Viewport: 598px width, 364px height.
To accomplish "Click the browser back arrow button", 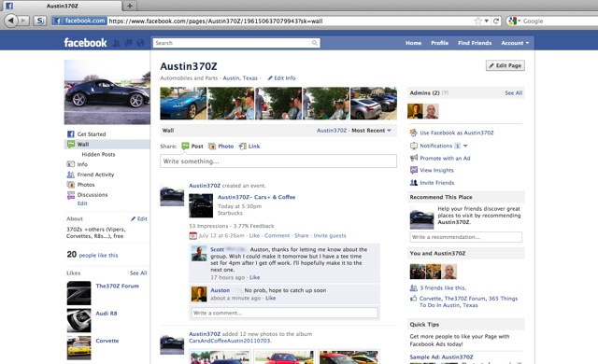I will (11, 21).
